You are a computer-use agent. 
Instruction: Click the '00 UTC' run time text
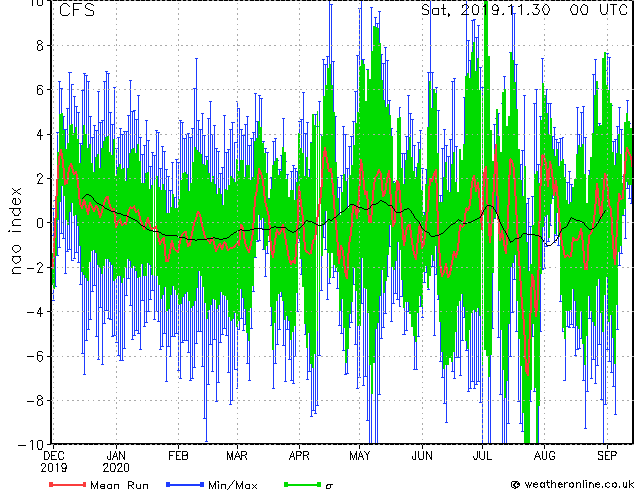tap(599, 10)
